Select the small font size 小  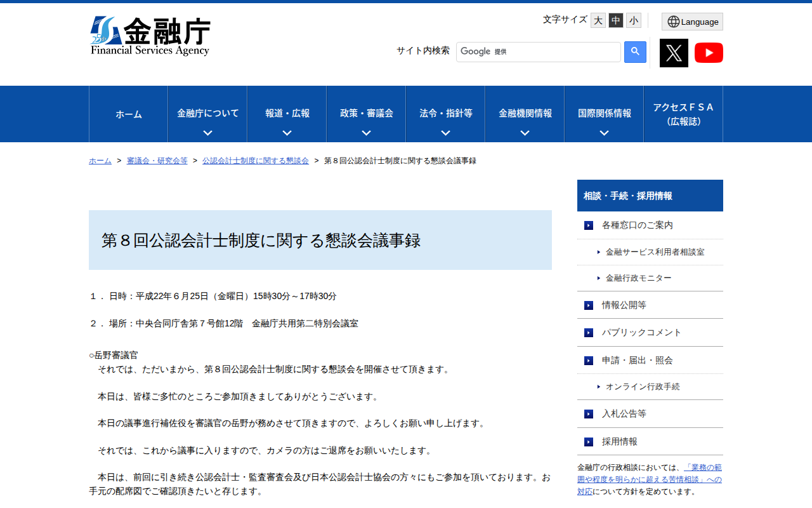tap(633, 20)
